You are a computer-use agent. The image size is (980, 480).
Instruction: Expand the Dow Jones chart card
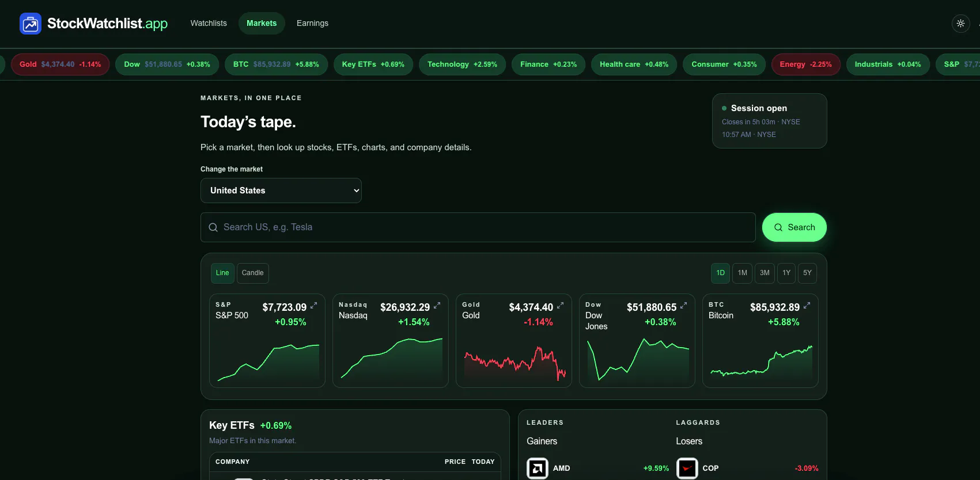click(683, 306)
